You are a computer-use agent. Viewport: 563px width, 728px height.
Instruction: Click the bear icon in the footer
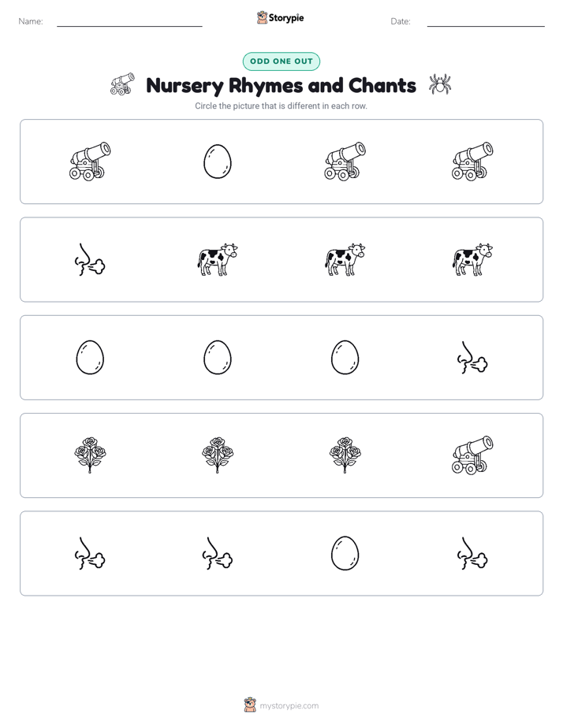[x=250, y=705]
